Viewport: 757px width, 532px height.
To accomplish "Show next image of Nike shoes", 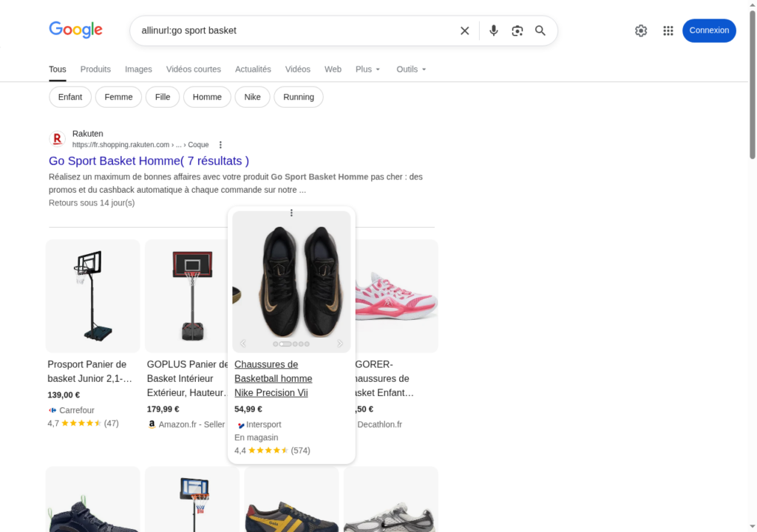I will (340, 344).
